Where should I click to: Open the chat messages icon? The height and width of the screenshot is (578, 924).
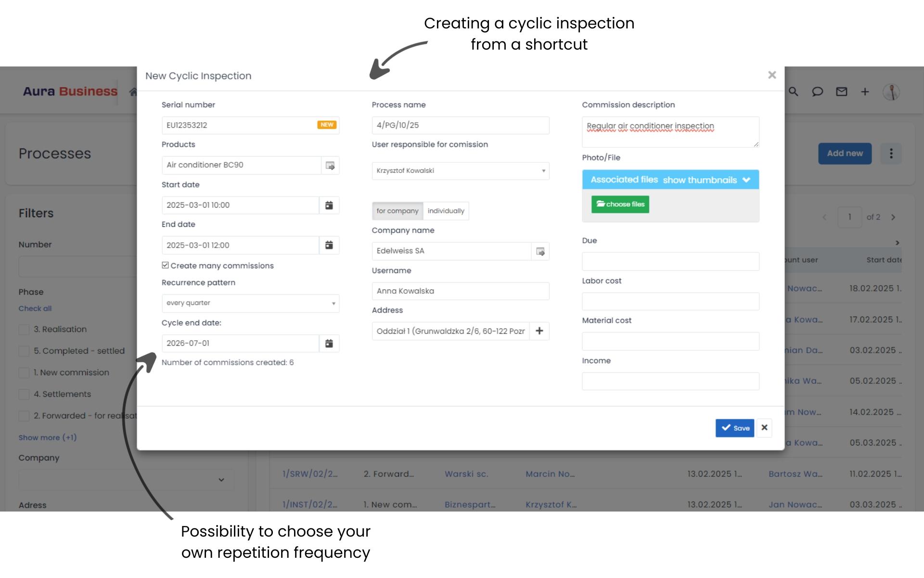(x=818, y=92)
